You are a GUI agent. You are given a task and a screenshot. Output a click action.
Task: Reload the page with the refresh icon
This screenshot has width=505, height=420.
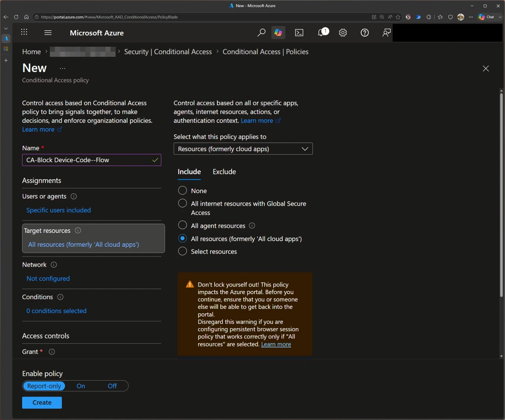[16, 17]
